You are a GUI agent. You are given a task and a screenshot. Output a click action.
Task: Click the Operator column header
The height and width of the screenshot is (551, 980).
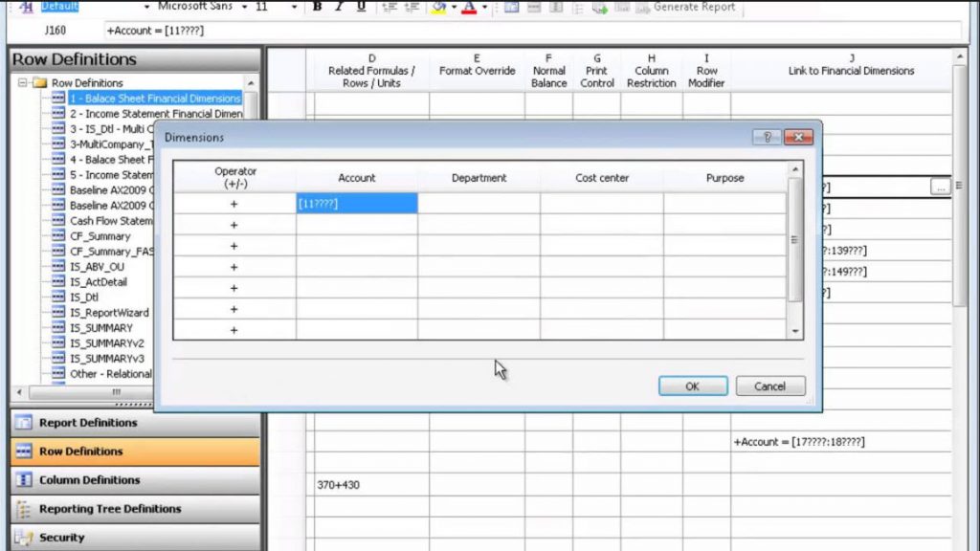point(234,177)
